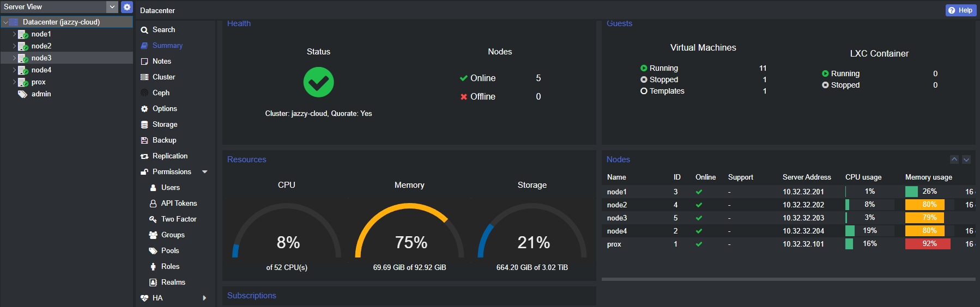This screenshot has width=980, height=307.
Task: Open the Server View dropdown
Action: pos(112,7)
